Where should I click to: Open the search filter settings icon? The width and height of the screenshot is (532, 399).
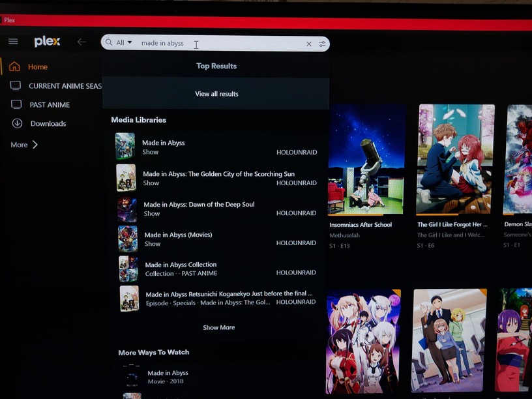pyautogui.click(x=322, y=44)
